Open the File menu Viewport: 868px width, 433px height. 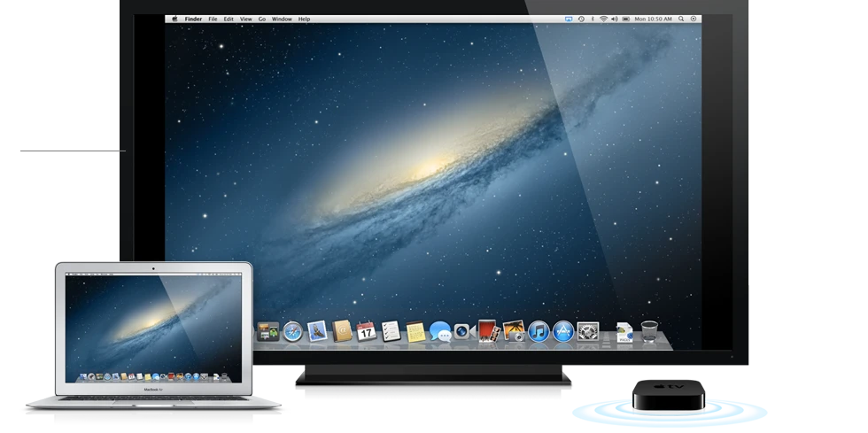pyautogui.click(x=213, y=19)
